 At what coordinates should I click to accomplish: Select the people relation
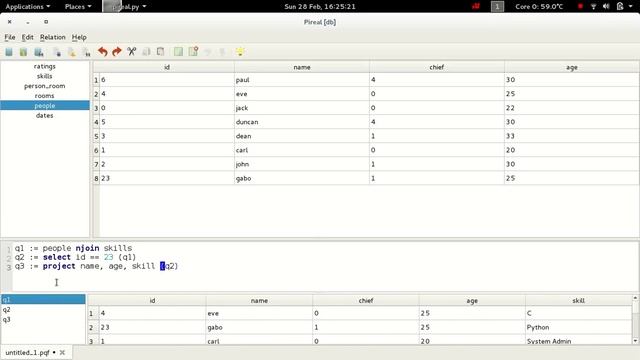(44, 105)
